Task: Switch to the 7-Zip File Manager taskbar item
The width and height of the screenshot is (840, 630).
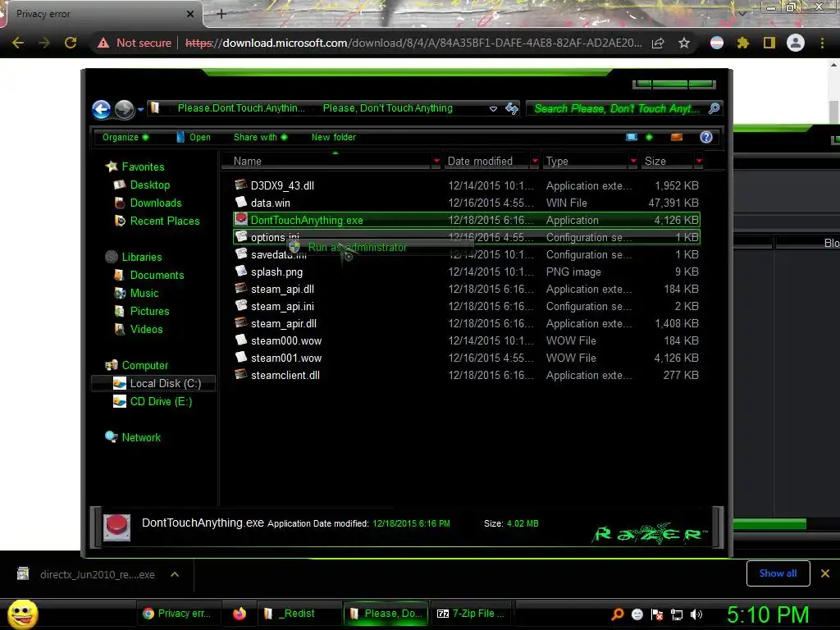Action: click(x=472, y=614)
